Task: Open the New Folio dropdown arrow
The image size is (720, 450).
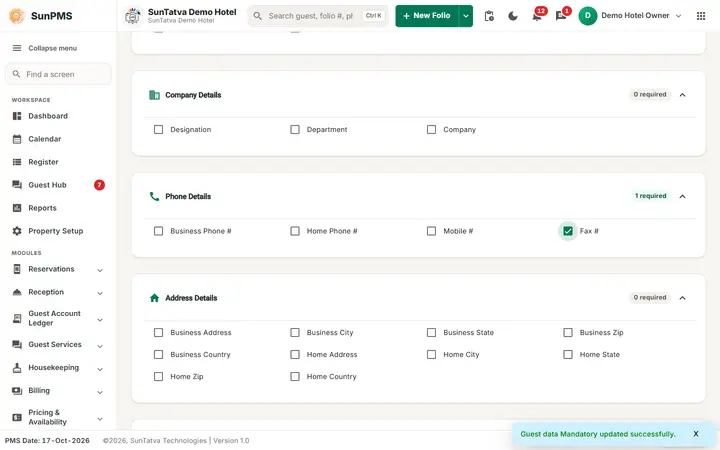Action: [x=466, y=16]
